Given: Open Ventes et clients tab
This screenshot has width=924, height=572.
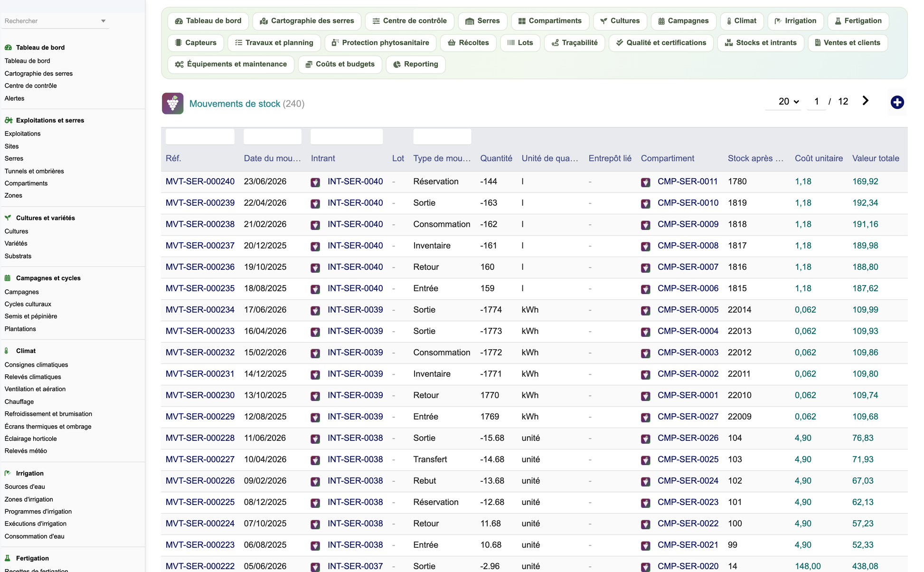Looking at the screenshot, I should (x=848, y=43).
